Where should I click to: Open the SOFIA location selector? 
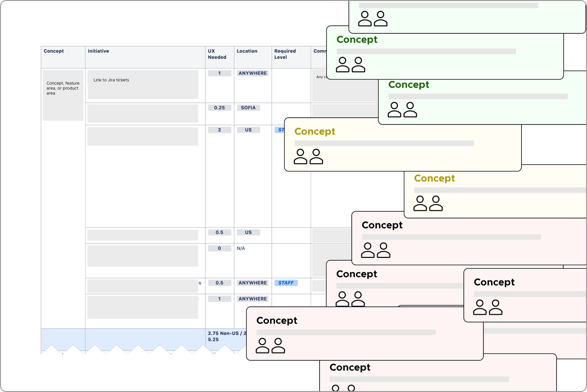point(248,108)
